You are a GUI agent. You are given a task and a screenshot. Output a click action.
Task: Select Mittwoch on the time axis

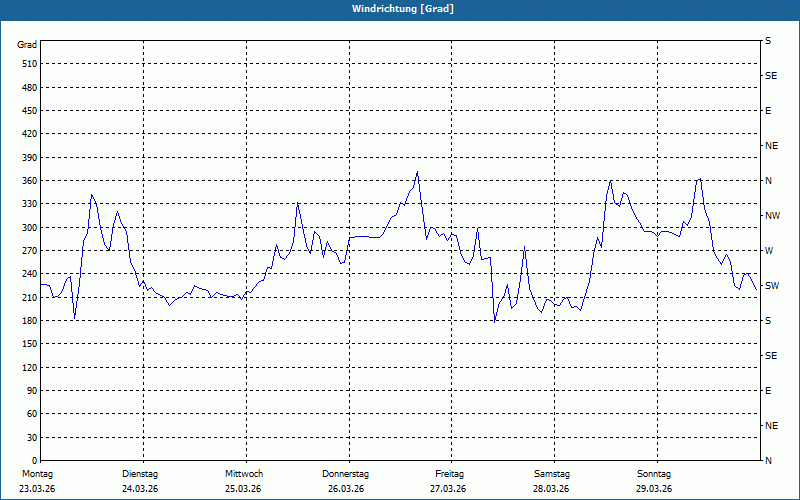point(244,474)
